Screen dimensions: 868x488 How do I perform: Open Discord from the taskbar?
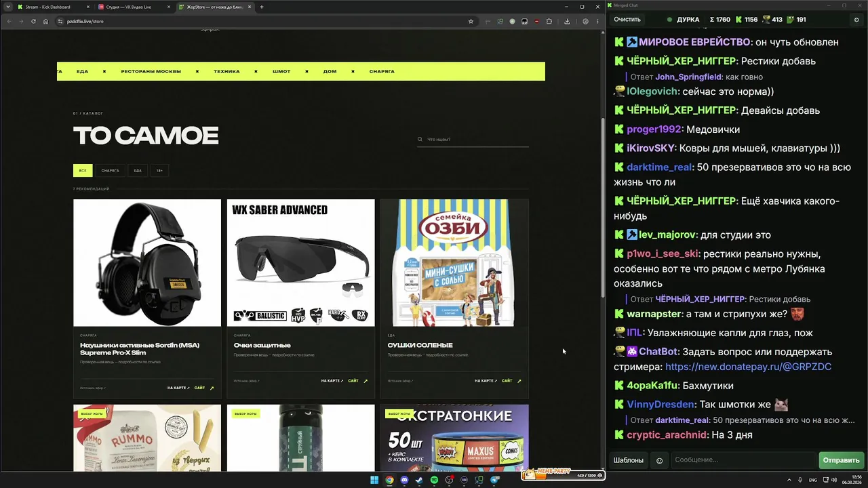[404, 481]
